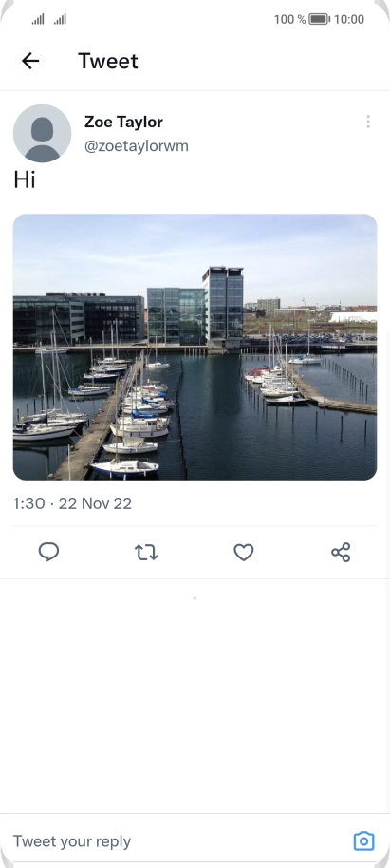The width and height of the screenshot is (390, 868).
Task: Tap the 100 % battery percentage
Action: (289, 19)
